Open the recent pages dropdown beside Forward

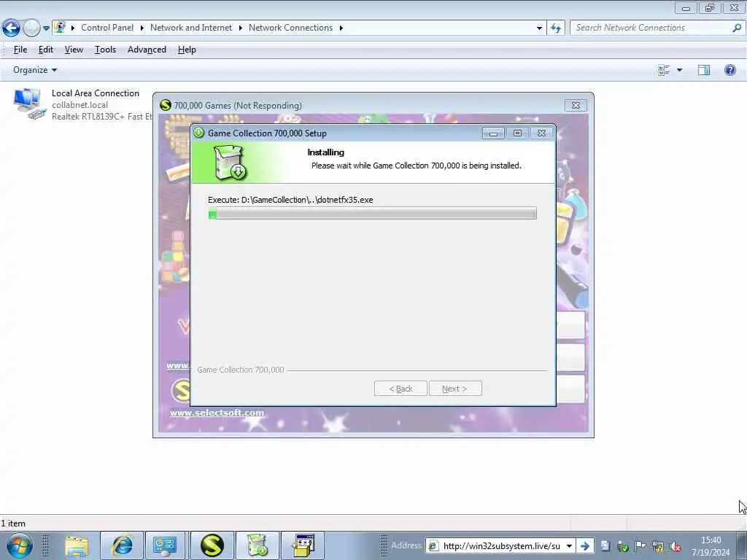[x=46, y=28]
